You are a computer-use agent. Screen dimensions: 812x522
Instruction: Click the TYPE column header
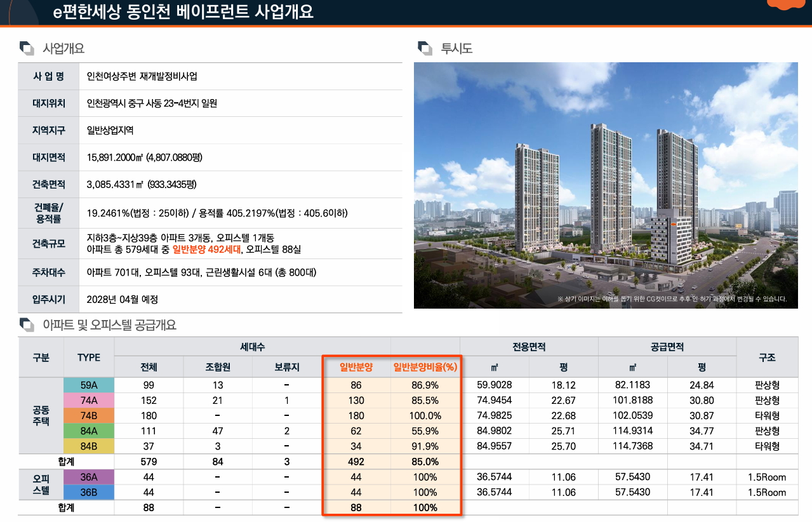(89, 358)
